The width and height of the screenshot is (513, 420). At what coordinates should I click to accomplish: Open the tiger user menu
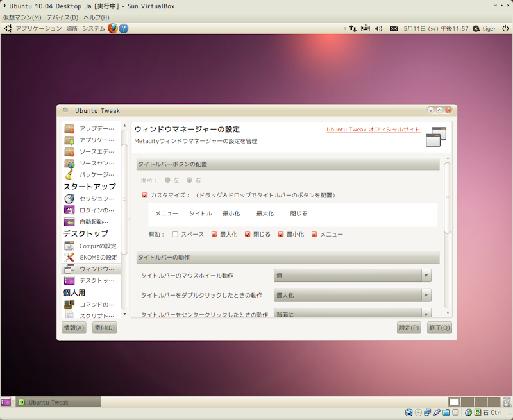(485, 28)
